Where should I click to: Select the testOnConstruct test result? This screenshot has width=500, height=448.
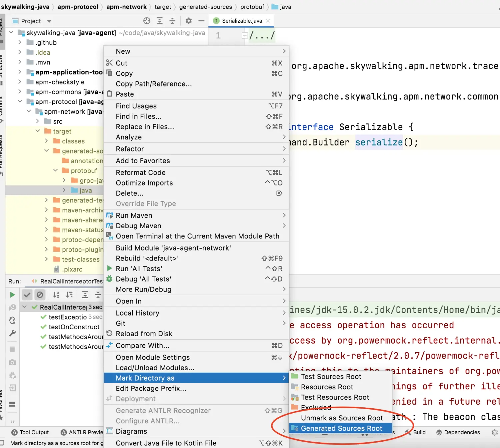click(x=74, y=327)
